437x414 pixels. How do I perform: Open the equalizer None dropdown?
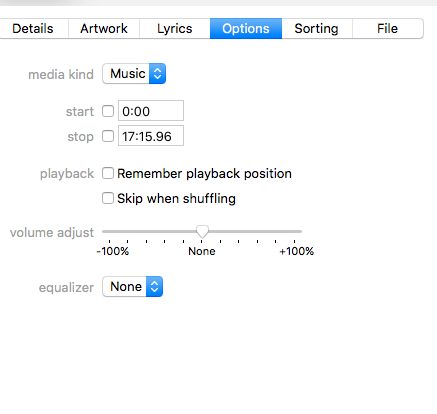coord(133,287)
